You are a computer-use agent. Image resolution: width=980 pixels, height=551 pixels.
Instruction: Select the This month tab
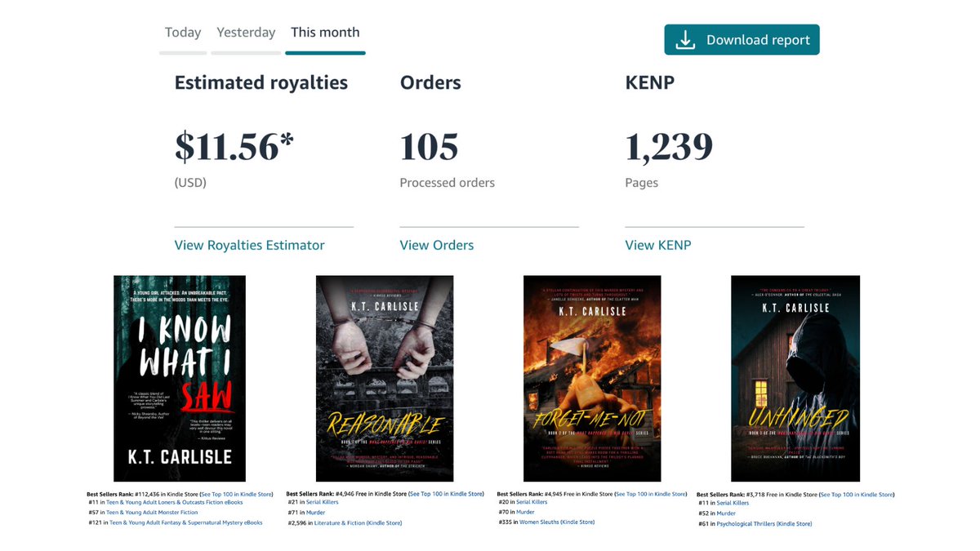pyautogui.click(x=325, y=33)
